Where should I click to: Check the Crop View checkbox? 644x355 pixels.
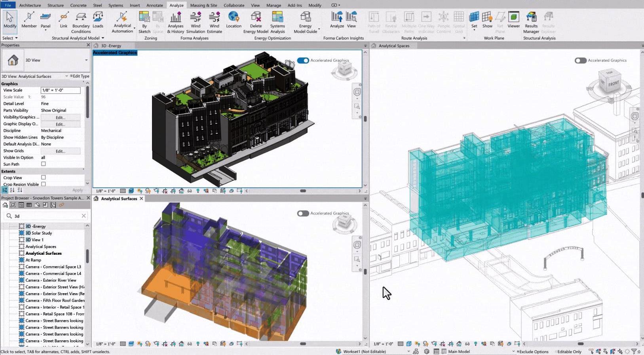44,177
